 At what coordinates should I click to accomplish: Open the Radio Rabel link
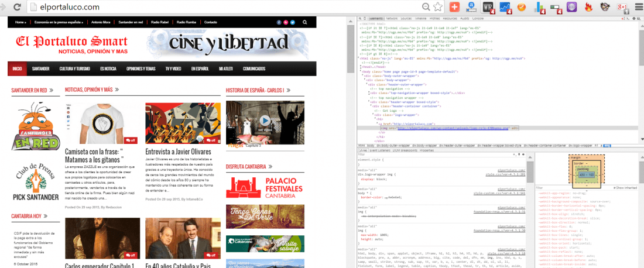pyautogui.click(x=160, y=22)
